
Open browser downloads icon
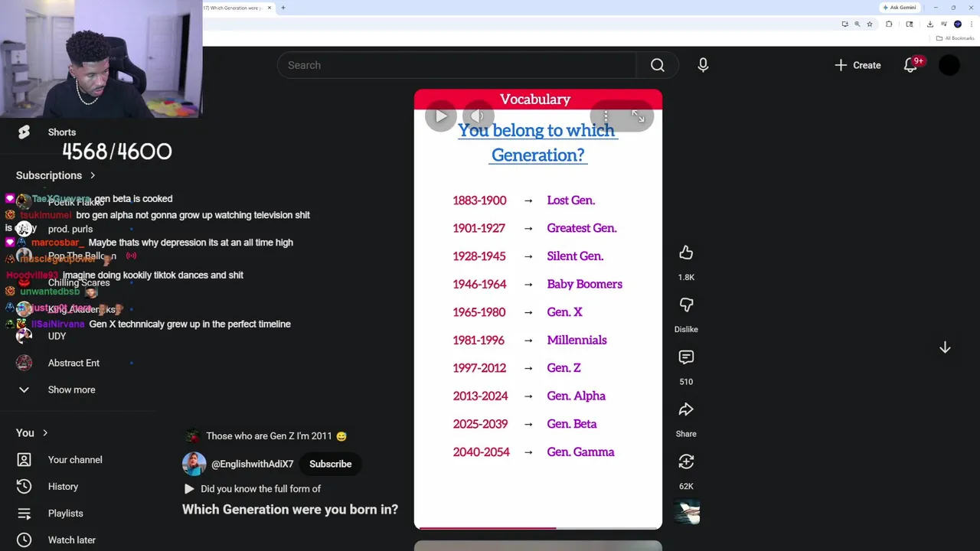tap(929, 24)
